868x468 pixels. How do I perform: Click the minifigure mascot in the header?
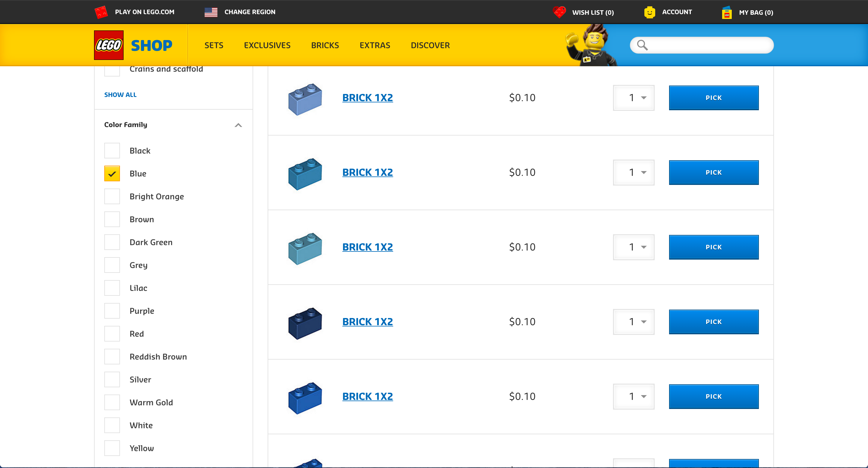pyautogui.click(x=591, y=45)
